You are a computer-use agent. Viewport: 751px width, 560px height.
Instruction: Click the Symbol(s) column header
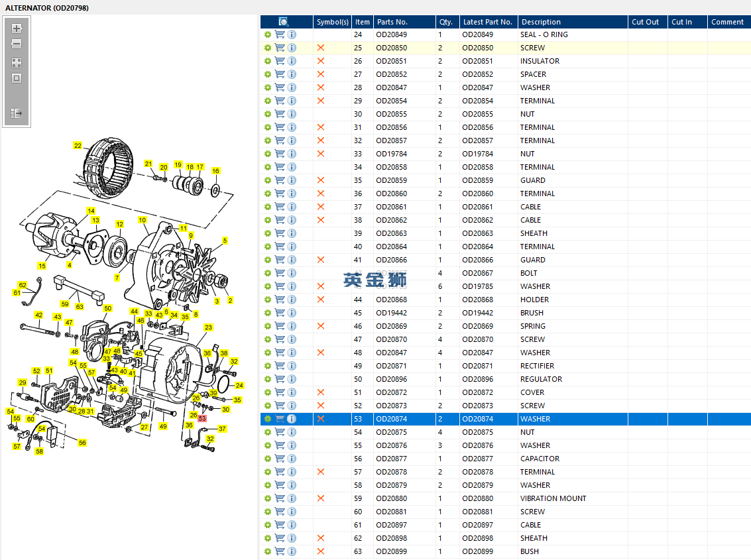click(x=332, y=22)
